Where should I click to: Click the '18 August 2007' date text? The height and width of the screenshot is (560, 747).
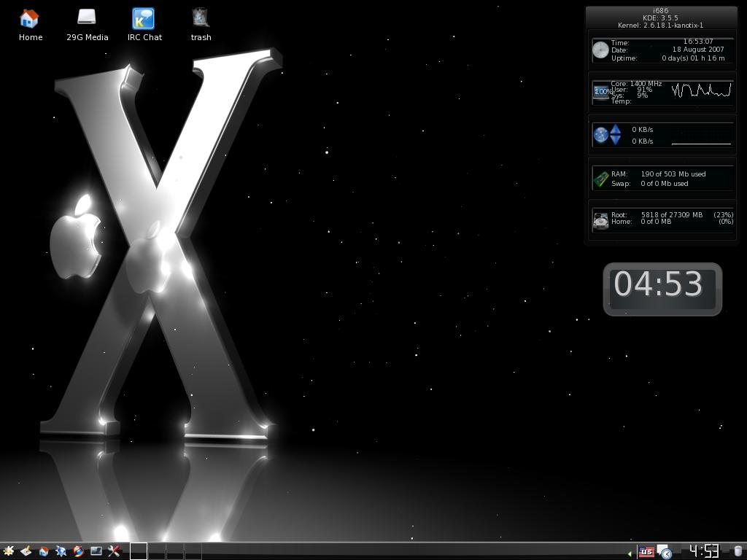(698, 50)
